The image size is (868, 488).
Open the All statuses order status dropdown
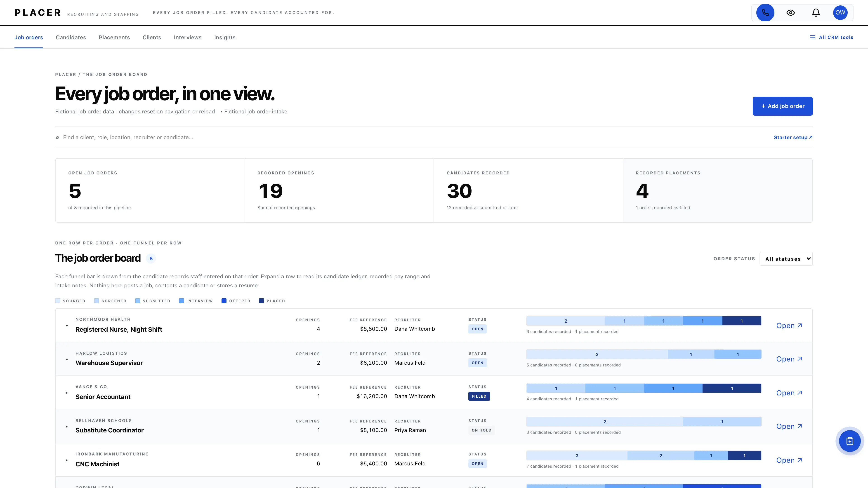pyautogui.click(x=786, y=259)
